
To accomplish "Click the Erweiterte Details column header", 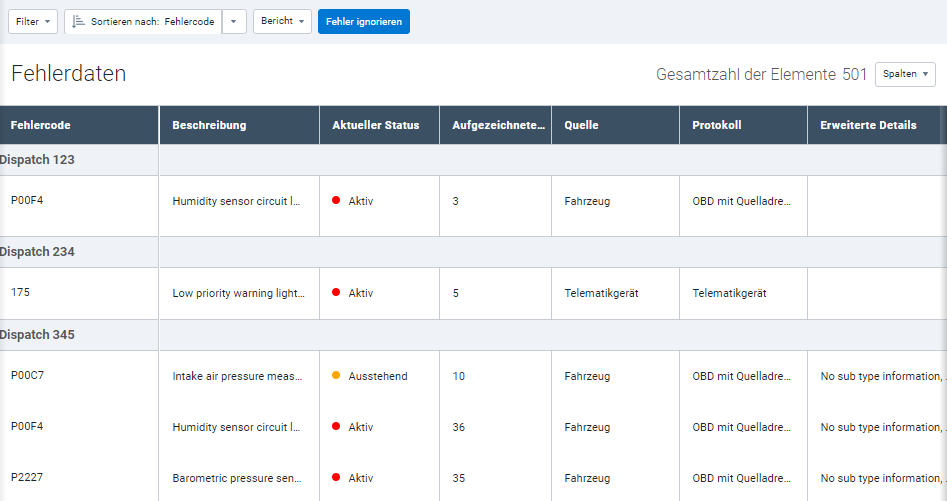I will click(867, 125).
